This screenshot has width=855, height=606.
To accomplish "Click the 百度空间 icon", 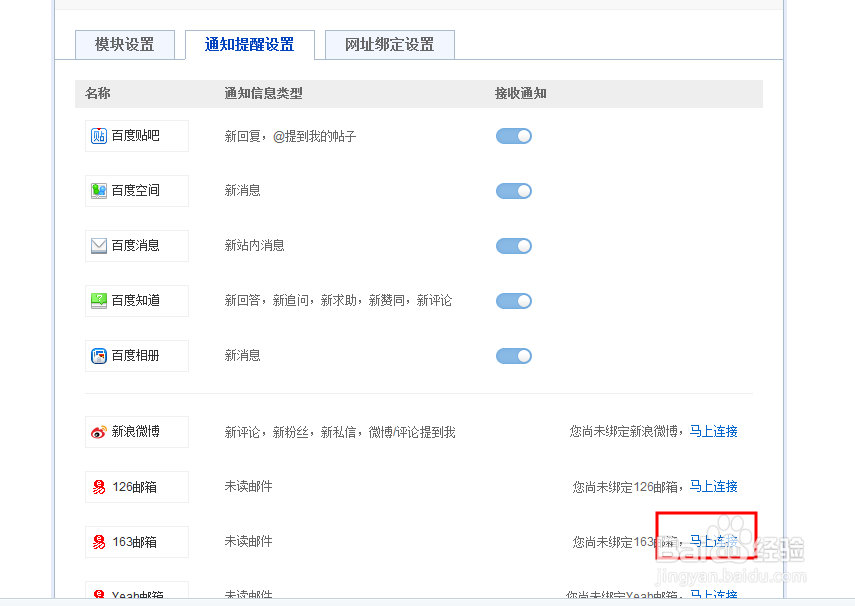I will click(99, 191).
